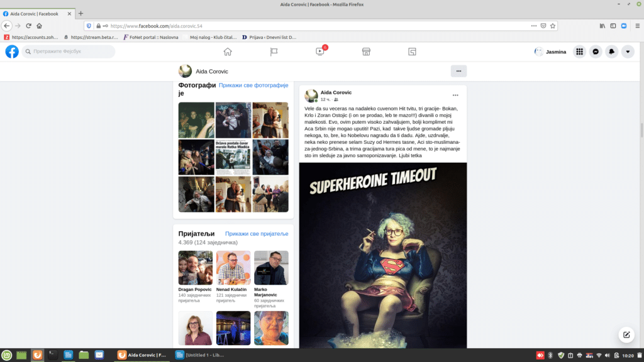This screenshot has height=362, width=644.
Task: Open the Messenger icon
Action: coord(596,52)
